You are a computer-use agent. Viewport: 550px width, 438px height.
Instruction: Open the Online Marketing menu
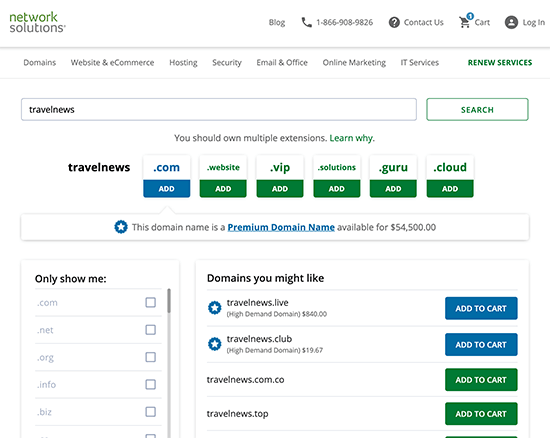coord(354,62)
